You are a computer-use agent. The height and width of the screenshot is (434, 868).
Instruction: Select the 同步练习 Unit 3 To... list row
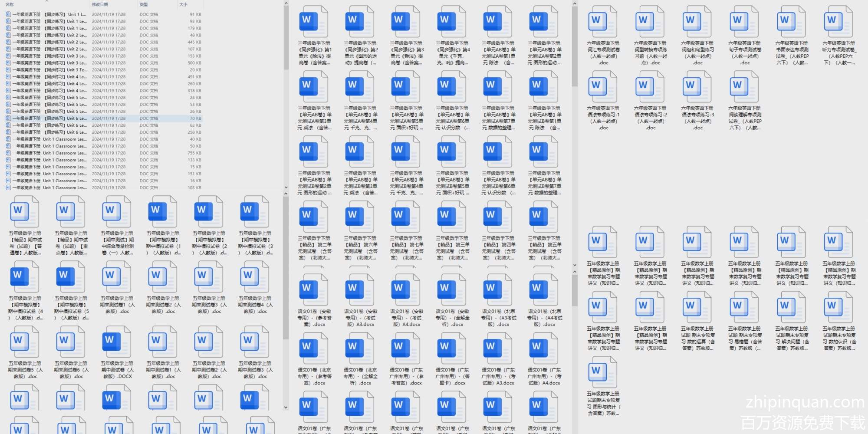(x=104, y=69)
